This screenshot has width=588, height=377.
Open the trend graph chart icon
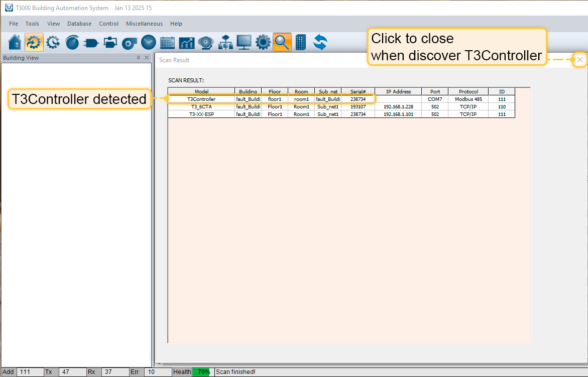pyautogui.click(x=186, y=43)
